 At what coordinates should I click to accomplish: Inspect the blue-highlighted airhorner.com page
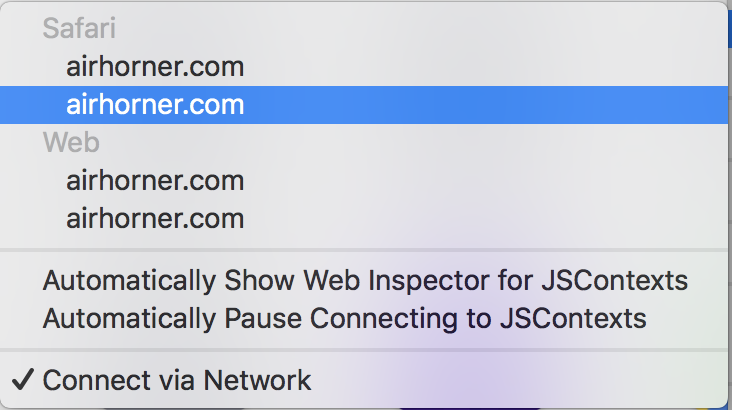155,105
